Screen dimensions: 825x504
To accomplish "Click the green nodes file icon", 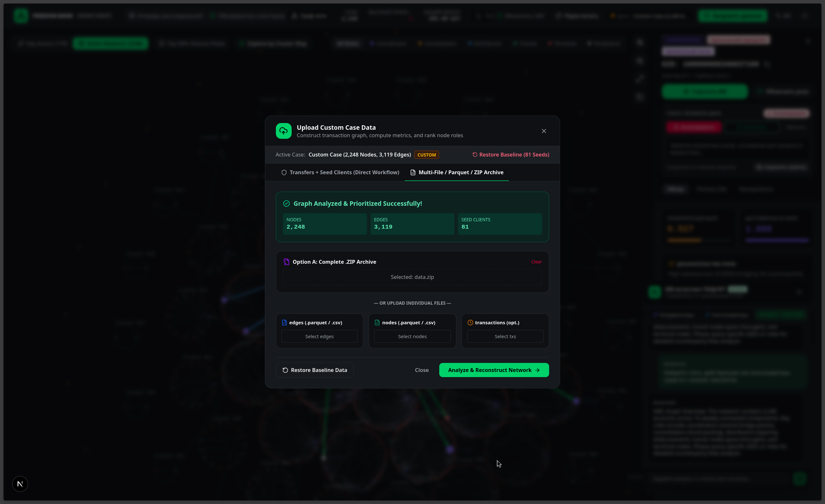I will 377,323.
